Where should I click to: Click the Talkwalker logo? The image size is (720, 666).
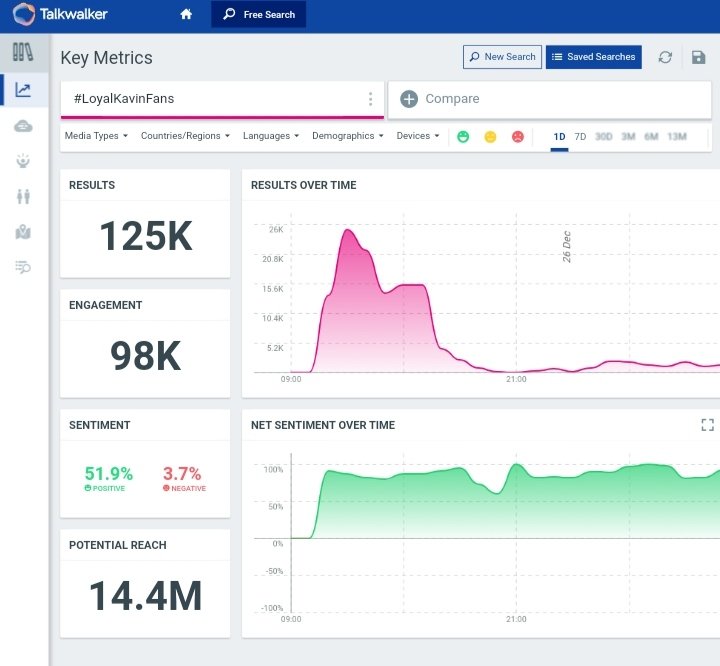pos(60,14)
